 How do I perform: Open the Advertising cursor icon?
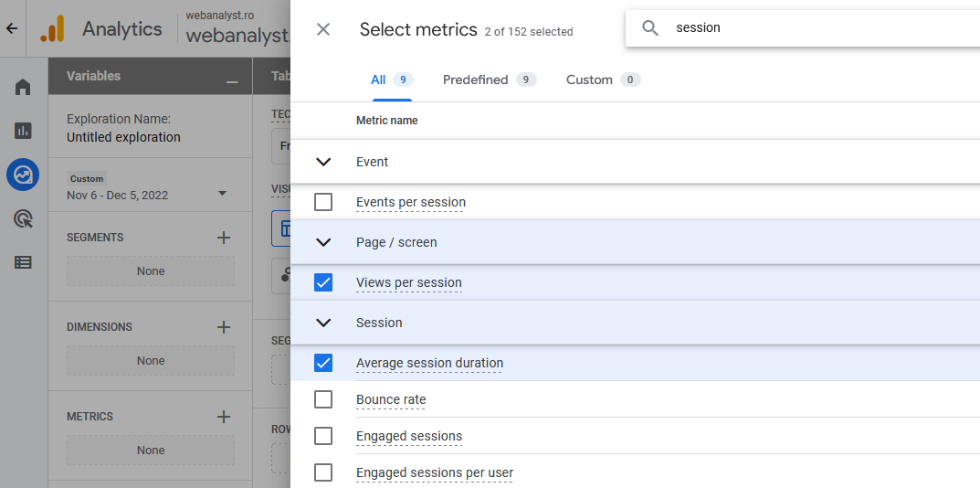point(23,218)
